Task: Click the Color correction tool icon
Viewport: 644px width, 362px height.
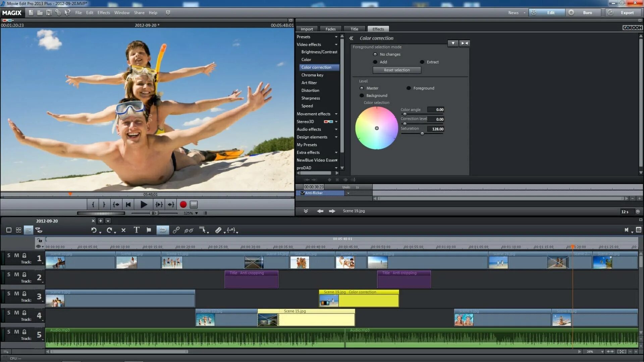Action: coord(317,67)
